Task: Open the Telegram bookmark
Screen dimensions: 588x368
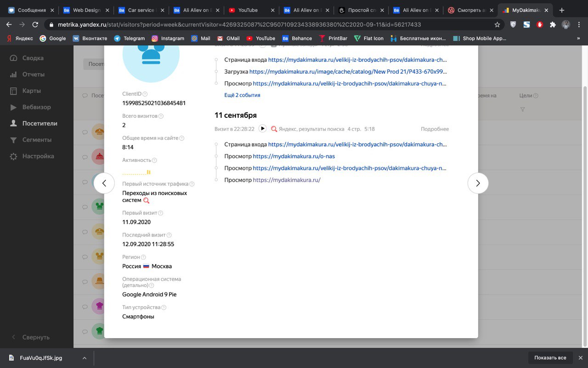Action: click(129, 38)
